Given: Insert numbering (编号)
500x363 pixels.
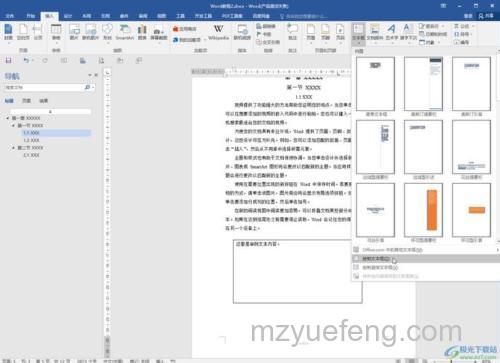Looking at the screenshot, I should (462, 42).
